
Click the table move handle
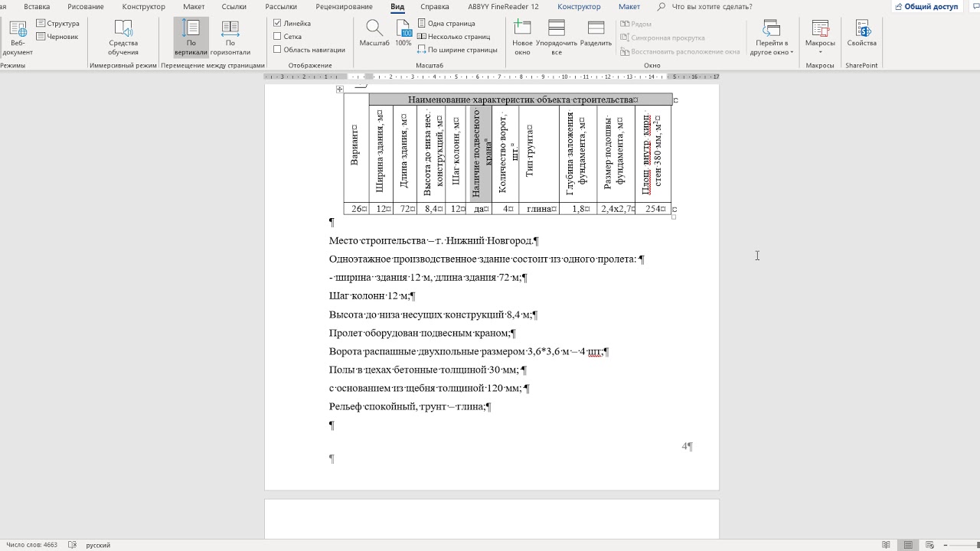pyautogui.click(x=339, y=90)
